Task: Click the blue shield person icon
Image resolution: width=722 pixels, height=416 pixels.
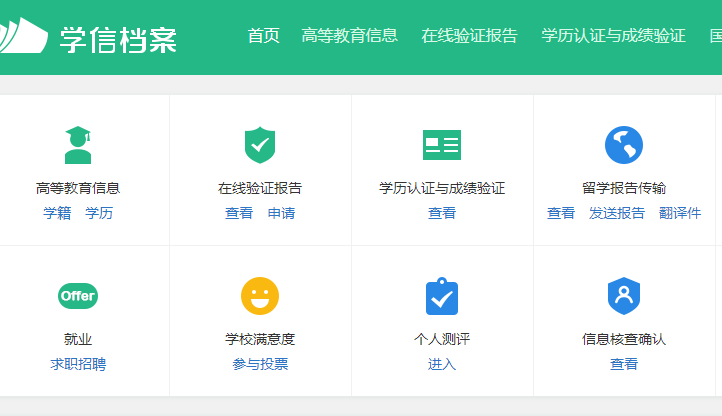Action: pos(623,296)
